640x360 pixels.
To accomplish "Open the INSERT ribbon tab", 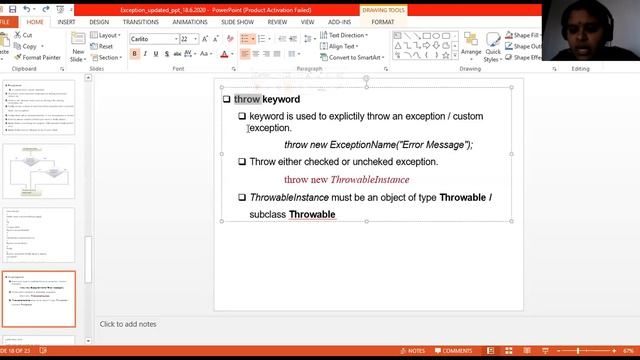I will point(66,22).
